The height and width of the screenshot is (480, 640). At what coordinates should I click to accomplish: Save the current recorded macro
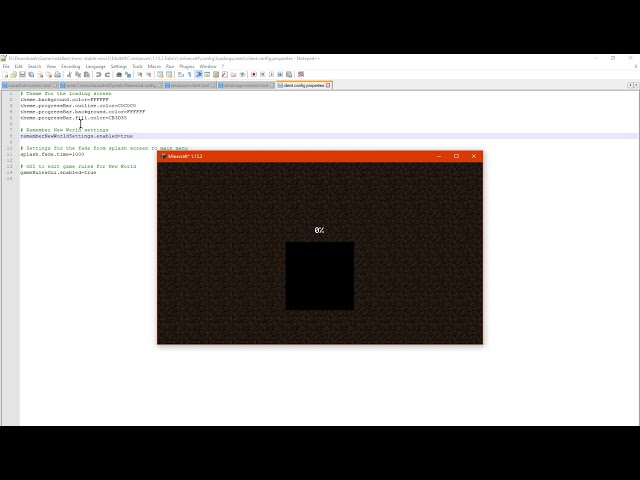pyautogui.click(x=289, y=75)
